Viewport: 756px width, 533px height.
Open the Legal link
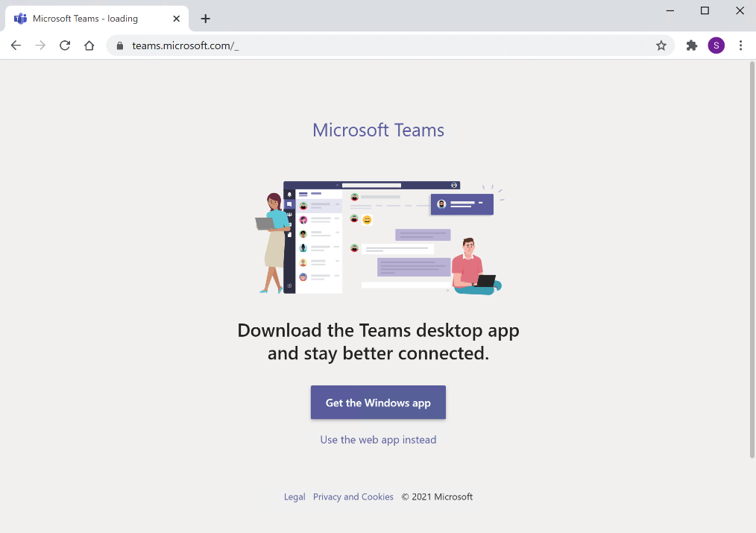tap(294, 497)
